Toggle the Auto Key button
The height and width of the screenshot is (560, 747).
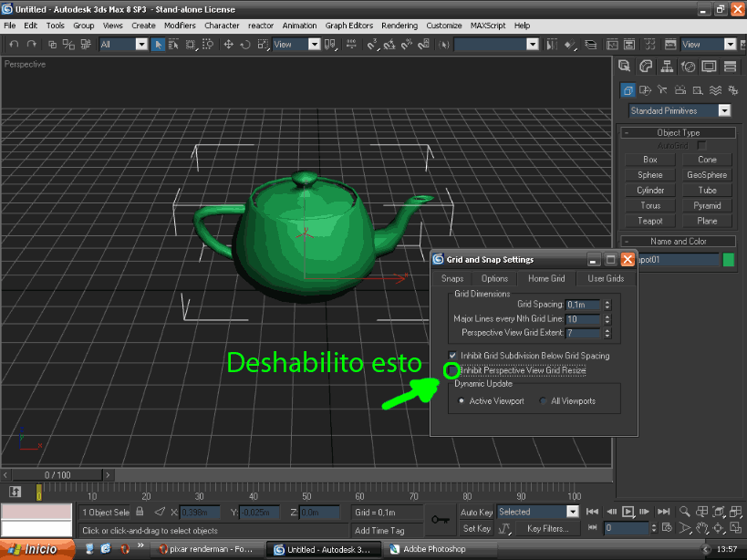476,513
